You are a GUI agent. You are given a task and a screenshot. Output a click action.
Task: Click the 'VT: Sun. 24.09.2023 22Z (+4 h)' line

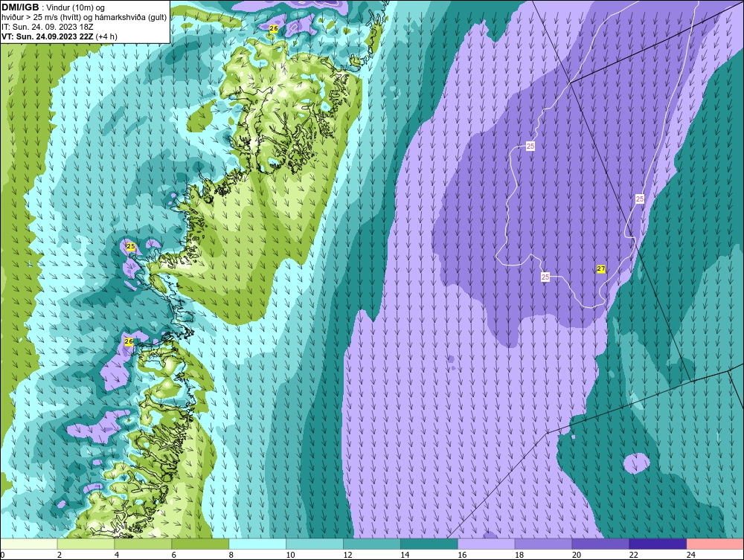pyautogui.click(x=60, y=36)
